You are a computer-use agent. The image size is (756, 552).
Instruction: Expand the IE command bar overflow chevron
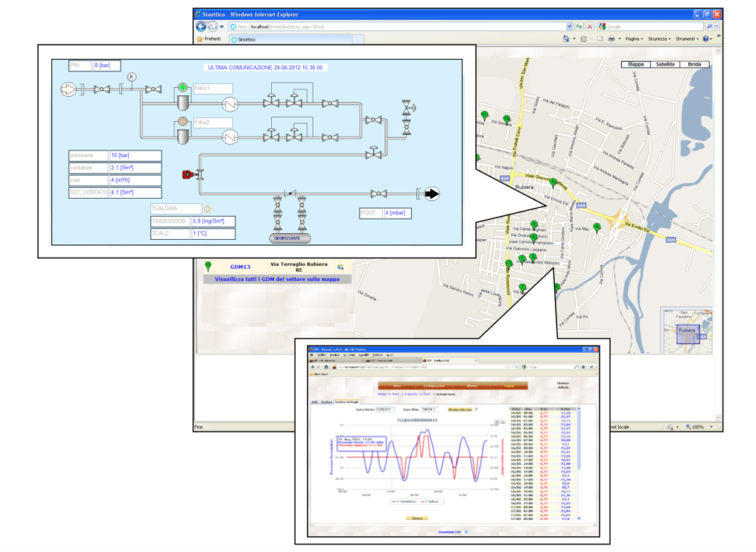719,37
